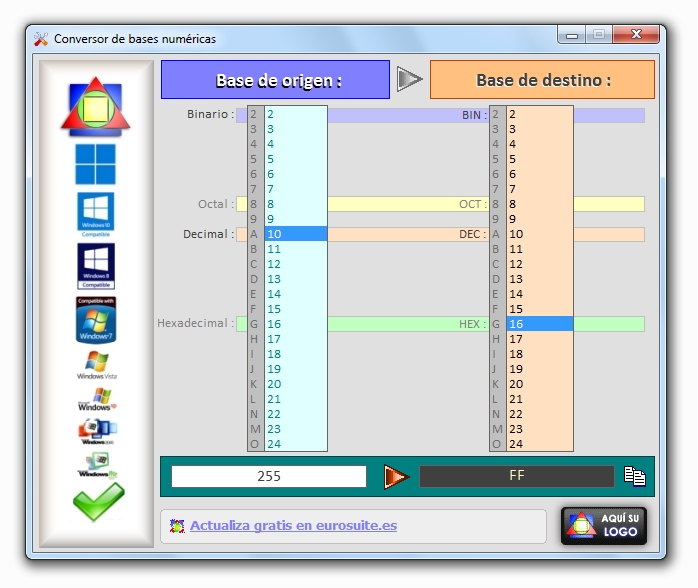Click the Windows 10 Compatible badge
This screenshot has height=588, width=698.
click(x=96, y=214)
